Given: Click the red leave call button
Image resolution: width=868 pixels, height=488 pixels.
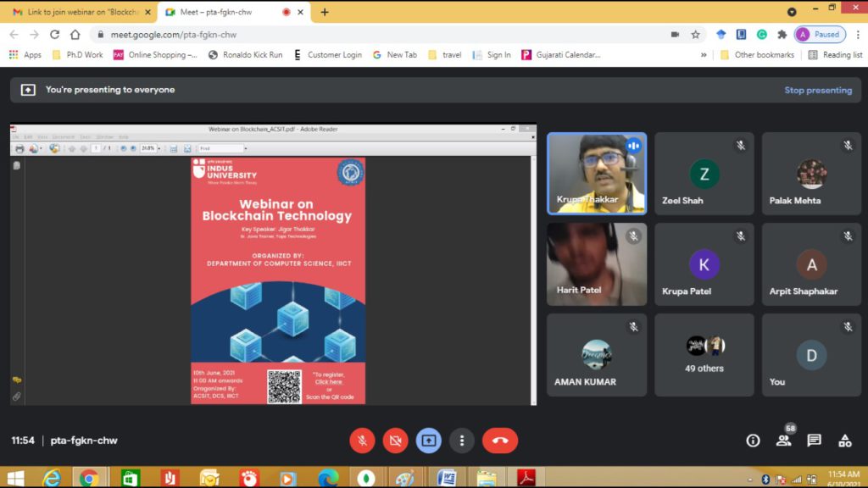Looking at the screenshot, I should point(499,441).
